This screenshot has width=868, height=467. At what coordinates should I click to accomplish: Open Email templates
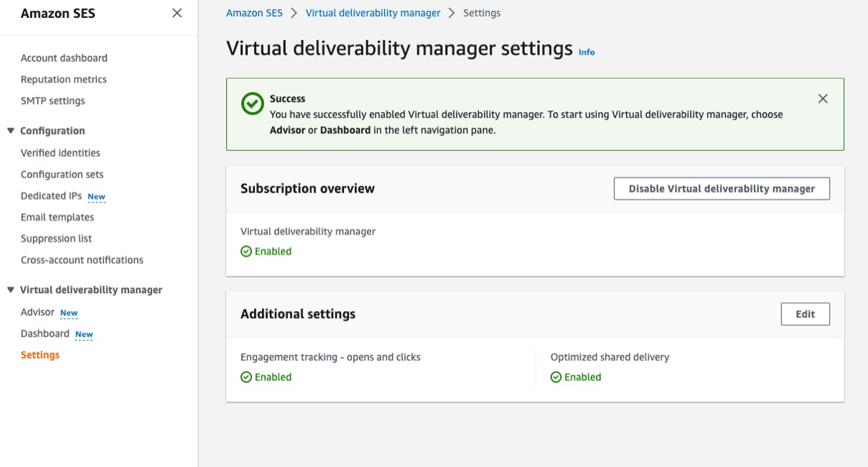57,217
